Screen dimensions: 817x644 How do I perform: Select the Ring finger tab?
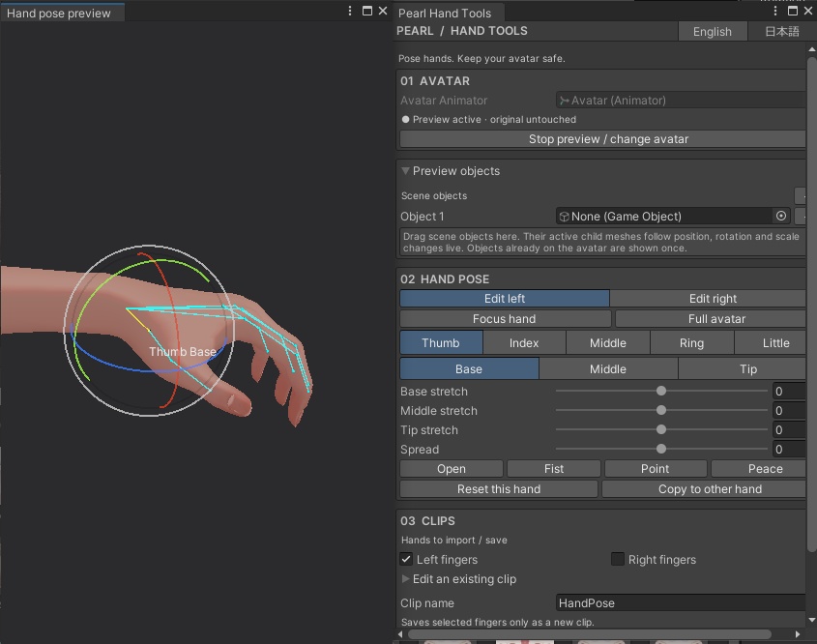692,343
